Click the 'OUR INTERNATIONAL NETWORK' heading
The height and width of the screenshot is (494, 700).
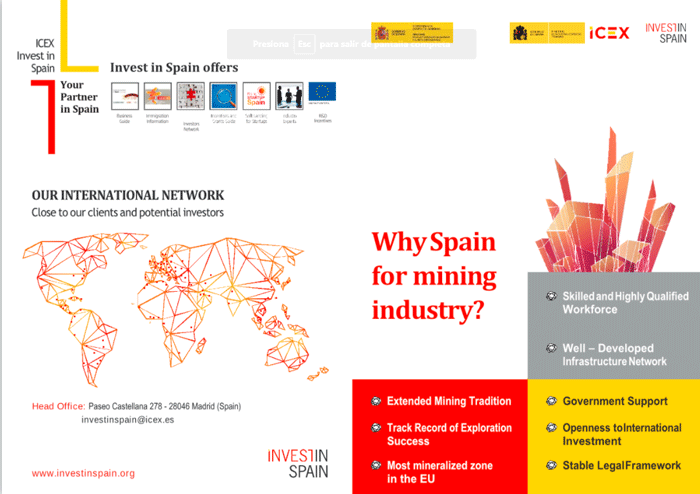[128, 195]
